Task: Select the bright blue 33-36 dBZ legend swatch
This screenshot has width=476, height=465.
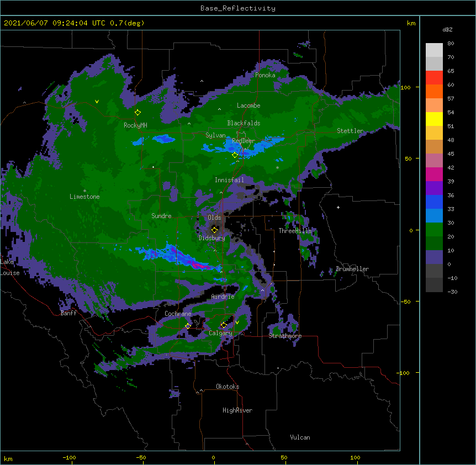Action: coord(434,202)
